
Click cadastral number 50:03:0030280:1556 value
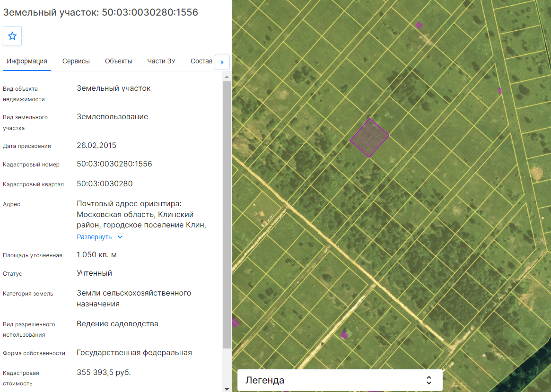pos(114,164)
